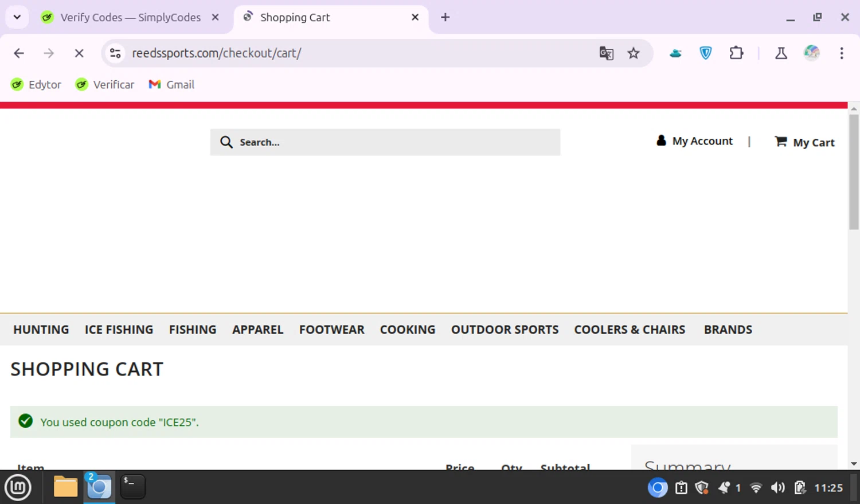Open the volume speaker tray icon
Screen dimensions: 860x504
(x=778, y=488)
